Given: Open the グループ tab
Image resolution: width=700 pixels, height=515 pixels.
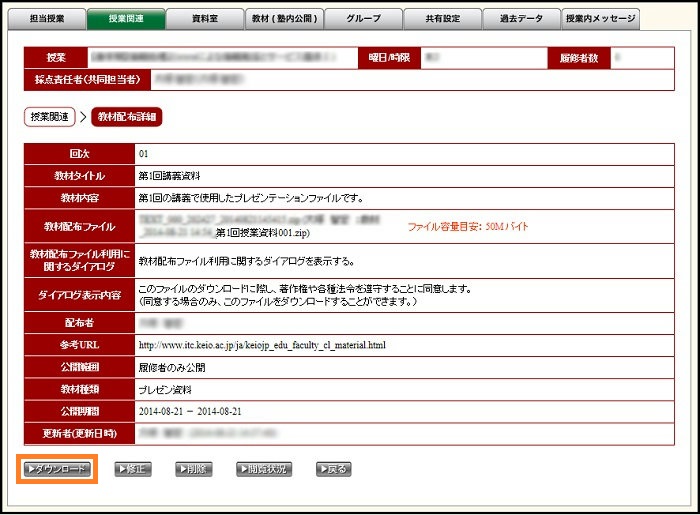Looking at the screenshot, I should pos(362,18).
